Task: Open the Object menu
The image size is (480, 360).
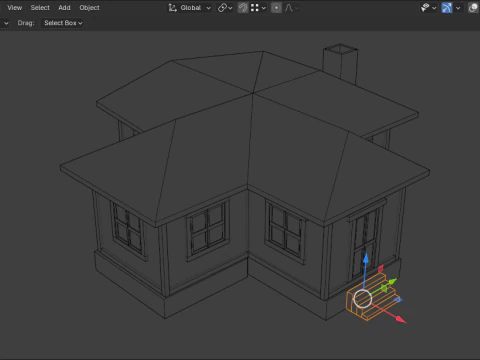Action: (x=89, y=8)
